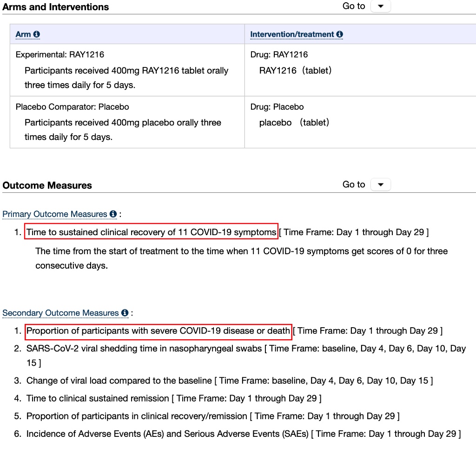Expand Go to dropdown in Arms and Interventions
Screen dimensions: 476x461
(x=381, y=7)
